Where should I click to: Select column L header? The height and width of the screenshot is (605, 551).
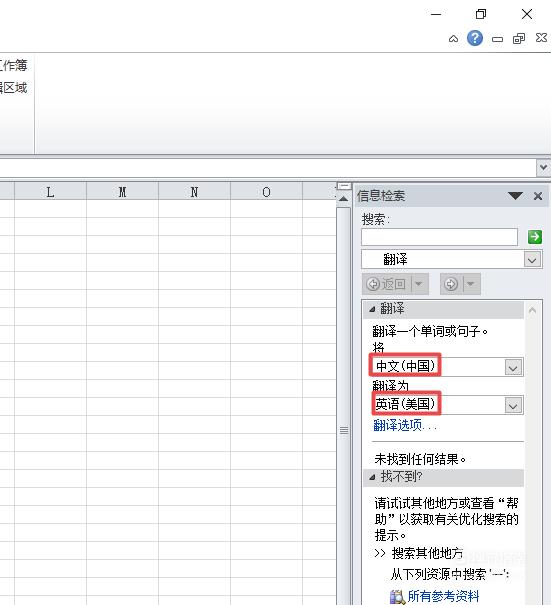tap(50, 192)
